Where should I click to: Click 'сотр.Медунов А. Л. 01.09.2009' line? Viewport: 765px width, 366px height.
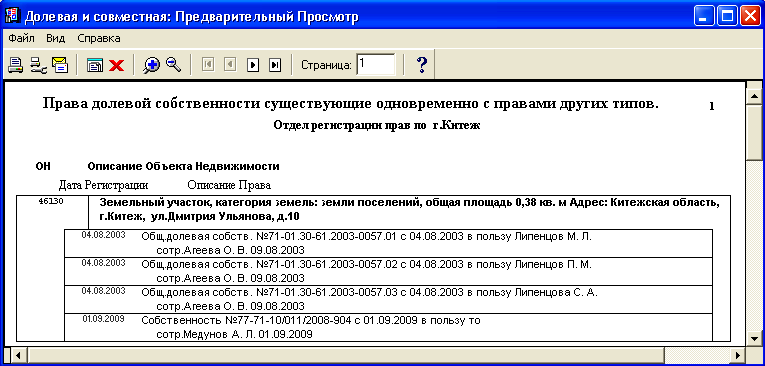click(234, 335)
